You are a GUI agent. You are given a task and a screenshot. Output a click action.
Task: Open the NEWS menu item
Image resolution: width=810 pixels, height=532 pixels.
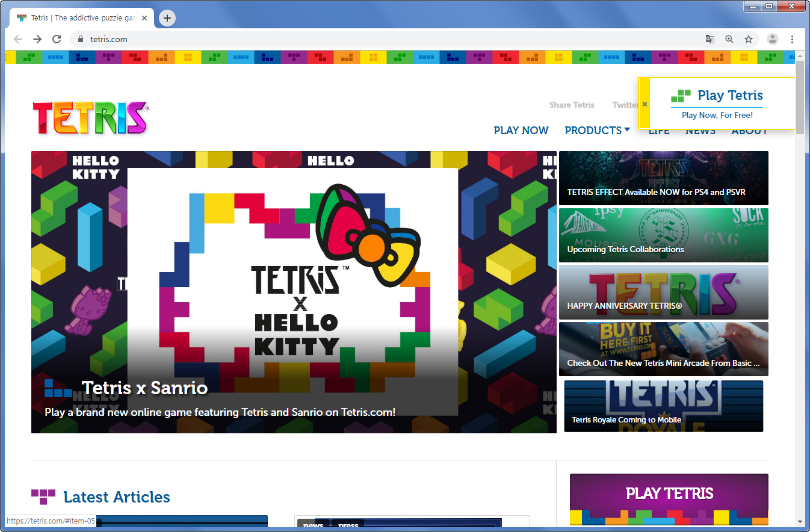[x=700, y=131]
